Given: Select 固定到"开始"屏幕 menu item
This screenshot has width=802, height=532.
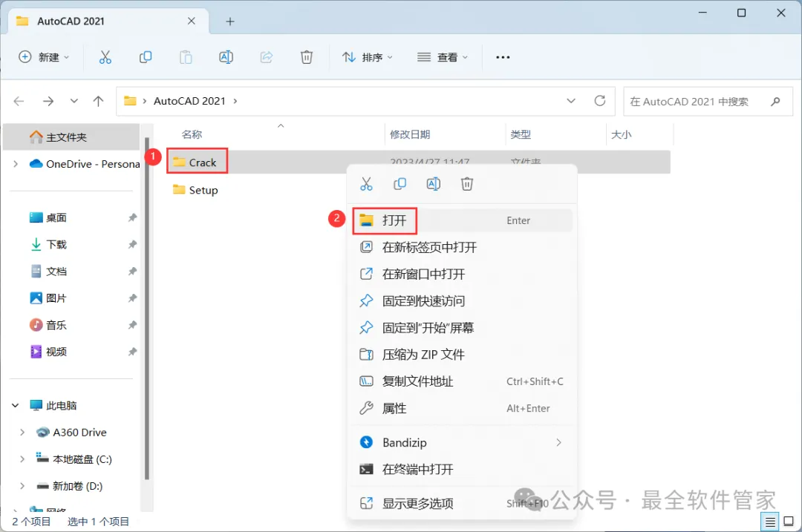Looking at the screenshot, I should (462, 327).
